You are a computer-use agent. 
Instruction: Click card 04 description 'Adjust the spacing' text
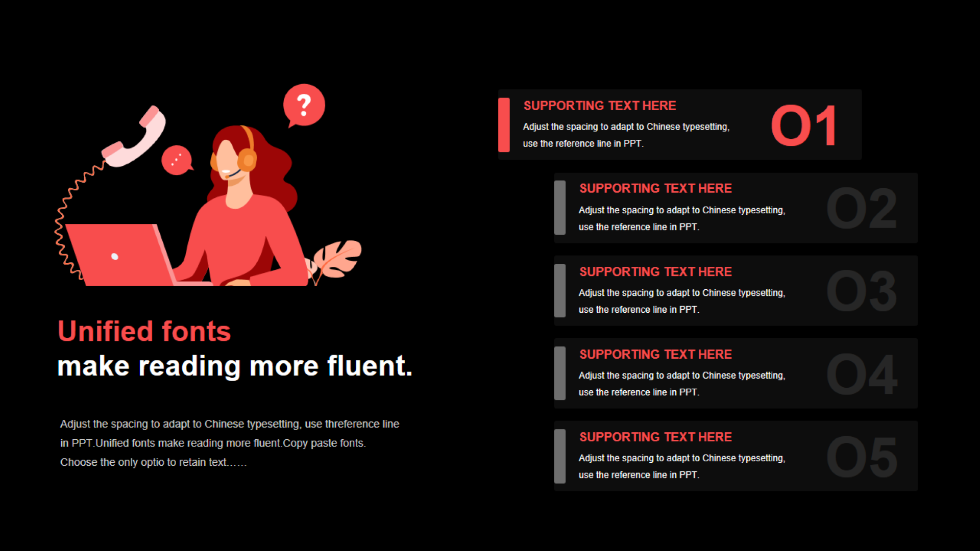[682, 384]
